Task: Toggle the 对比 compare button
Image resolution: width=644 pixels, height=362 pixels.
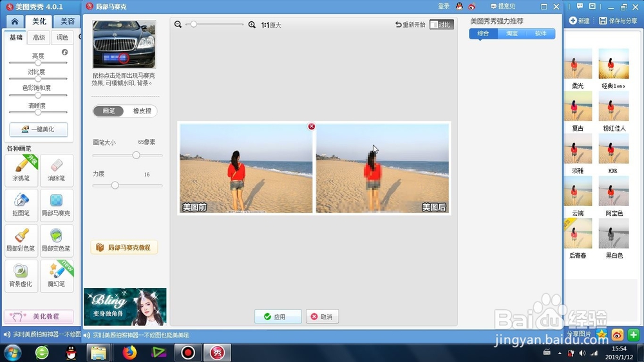Action: click(441, 24)
